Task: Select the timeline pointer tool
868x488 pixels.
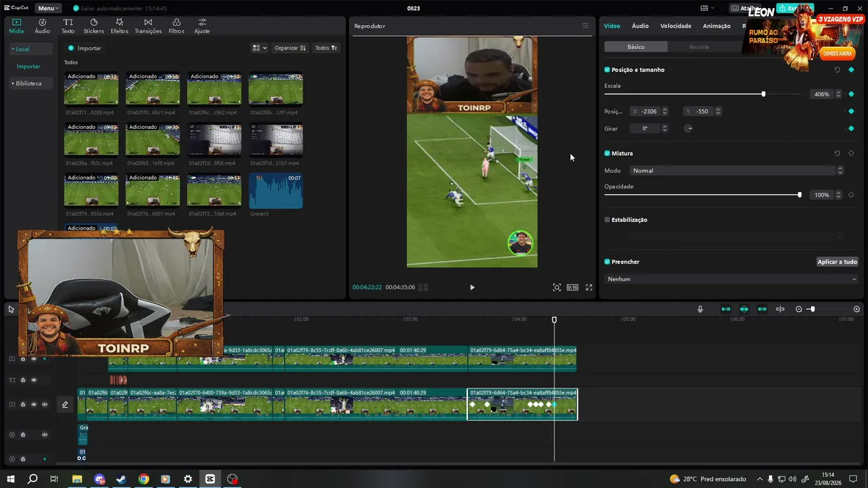Action: pyautogui.click(x=11, y=309)
